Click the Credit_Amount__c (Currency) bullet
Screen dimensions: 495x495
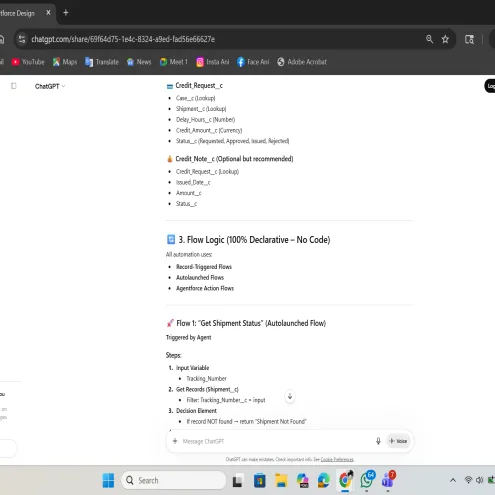pos(209,130)
